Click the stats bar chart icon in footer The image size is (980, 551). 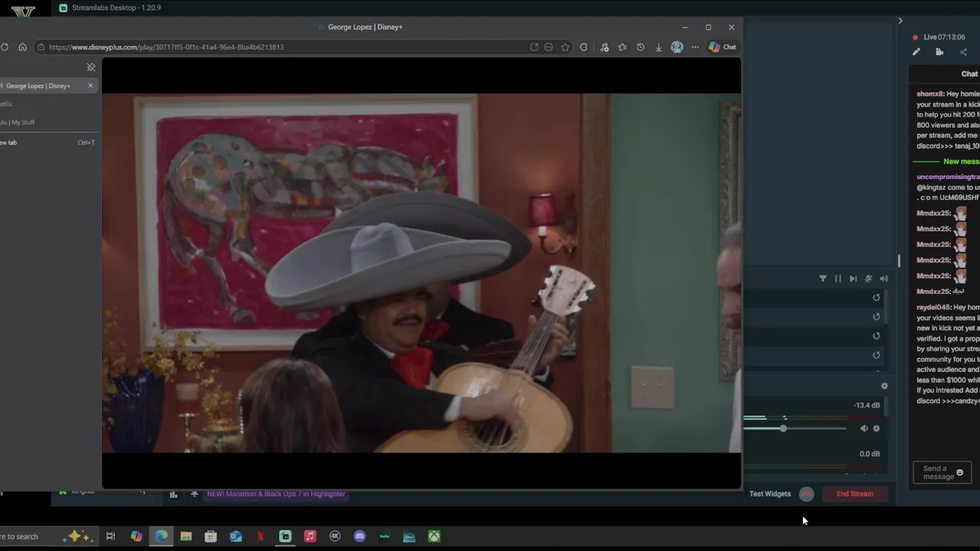click(x=173, y=494)
